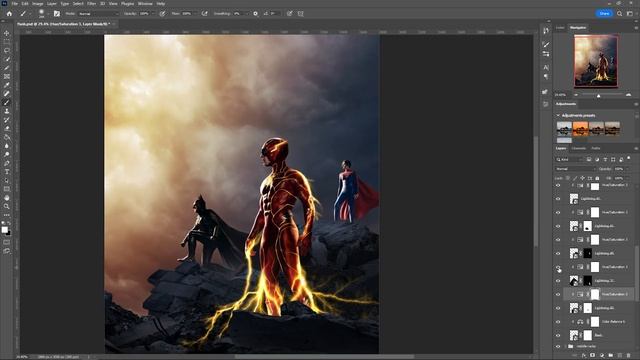The height and width of the screenshot is (360, 640).
Task: Click Navigator zoom in large mountain
Action: click(x=629, y=95)
